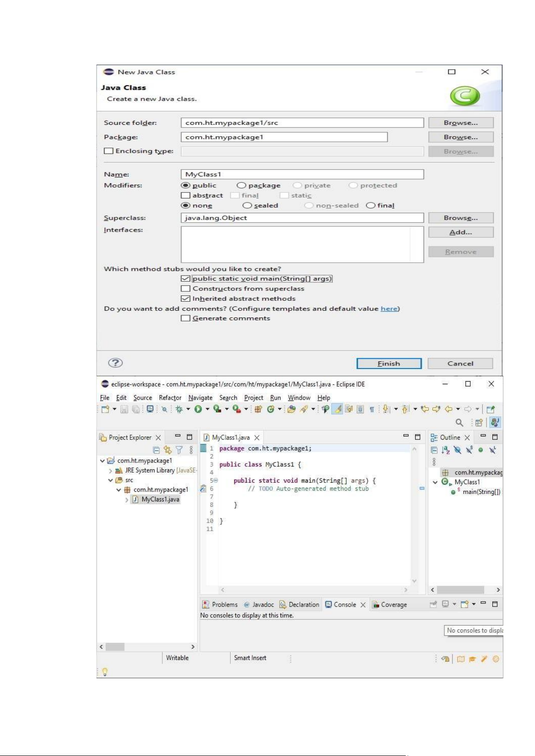Viewport: 535px width, 756px height.
Task: Toggle Link with Editor in Project Explorer
Action: point(168,450)
